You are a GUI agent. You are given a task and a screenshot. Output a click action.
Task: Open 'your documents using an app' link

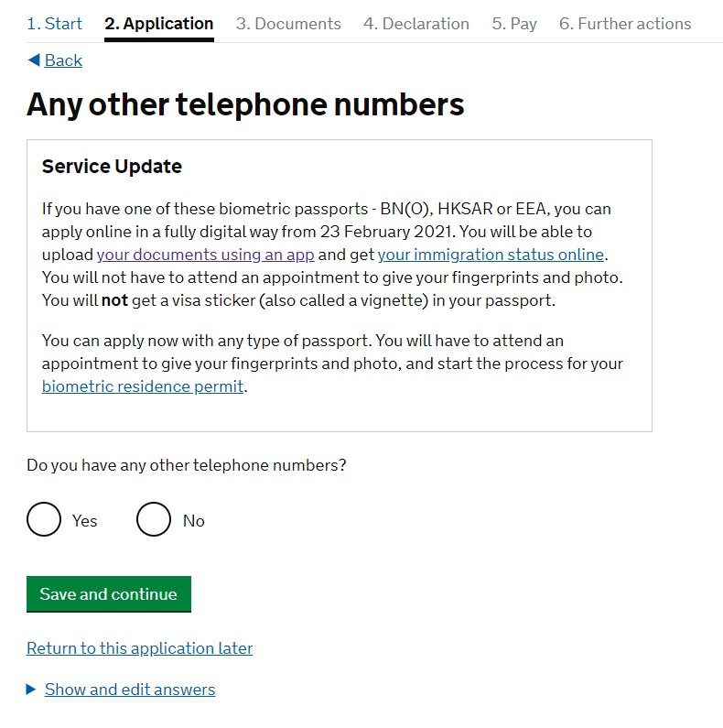click(206, 255)
